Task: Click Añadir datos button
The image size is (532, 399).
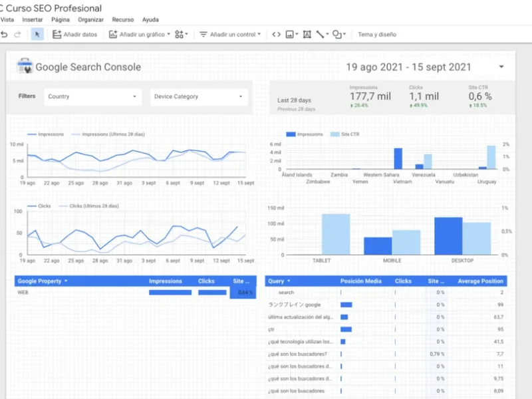Action: [x=75, y=35]
